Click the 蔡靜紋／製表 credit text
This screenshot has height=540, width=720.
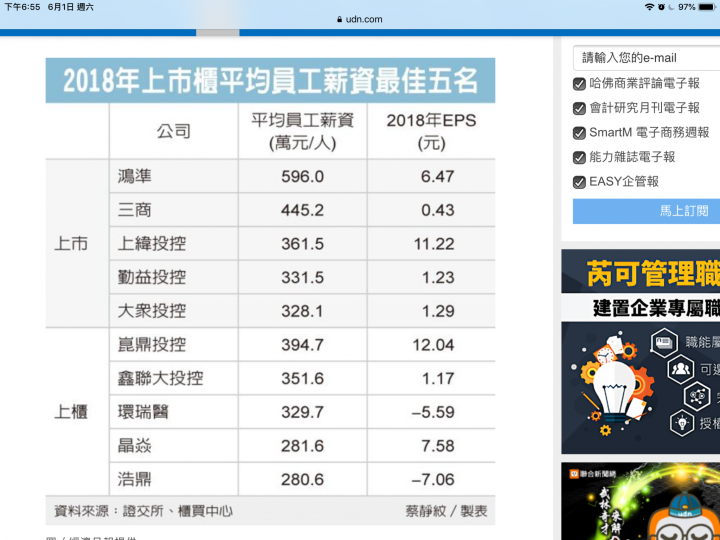click(446, 511)
